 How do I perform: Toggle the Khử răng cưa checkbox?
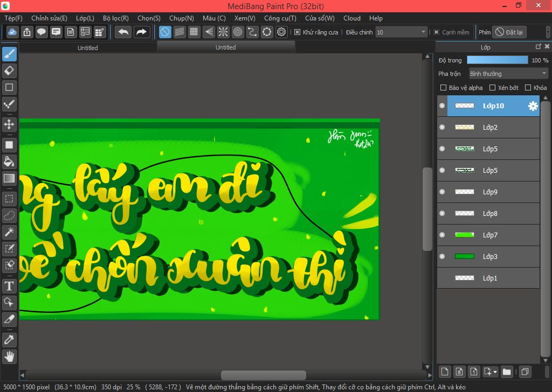(297, 32)
